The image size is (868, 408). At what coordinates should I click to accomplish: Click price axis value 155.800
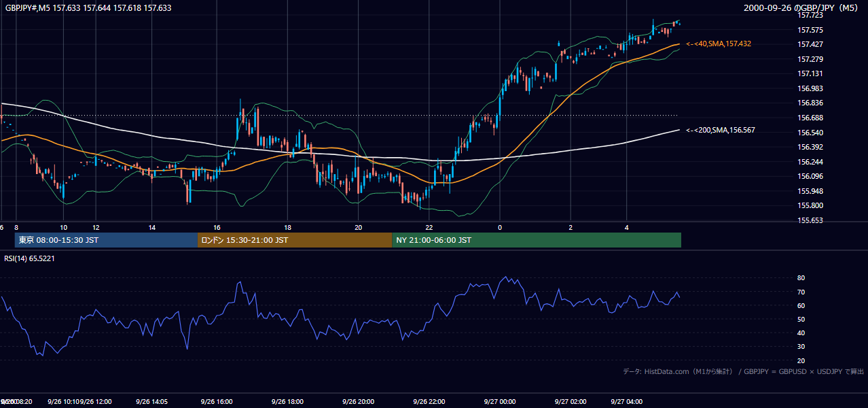[810, 205]
